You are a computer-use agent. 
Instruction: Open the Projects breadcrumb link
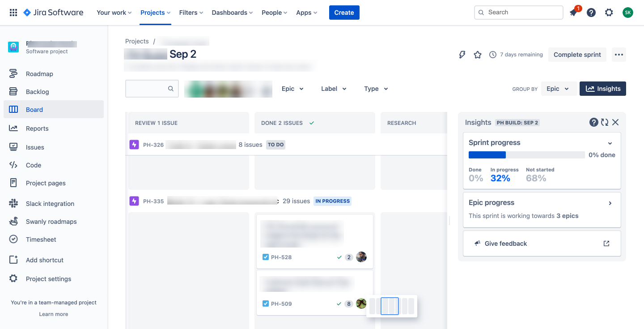[x=137, y=41]
